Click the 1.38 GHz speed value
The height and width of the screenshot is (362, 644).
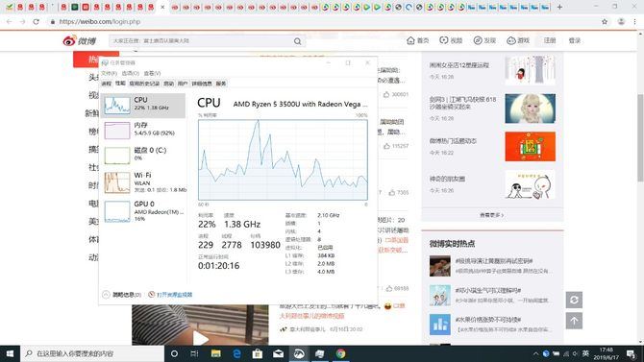(x=242, y=224)
